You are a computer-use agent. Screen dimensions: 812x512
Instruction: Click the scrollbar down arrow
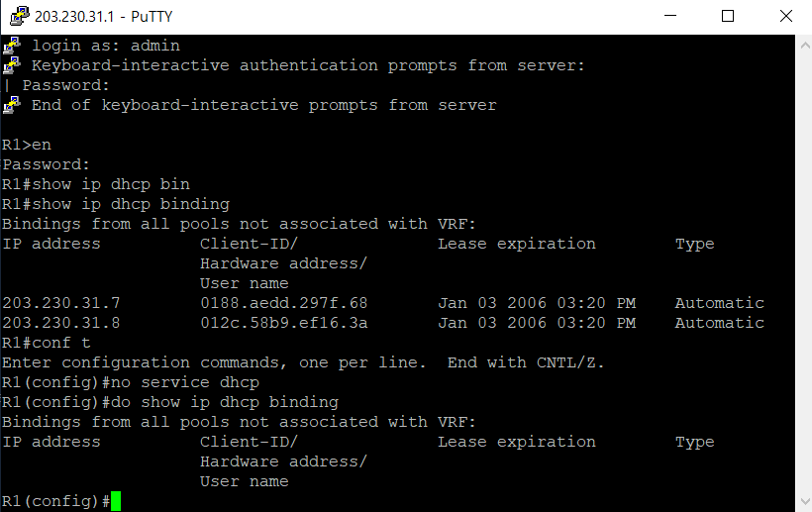pos(804,501)
